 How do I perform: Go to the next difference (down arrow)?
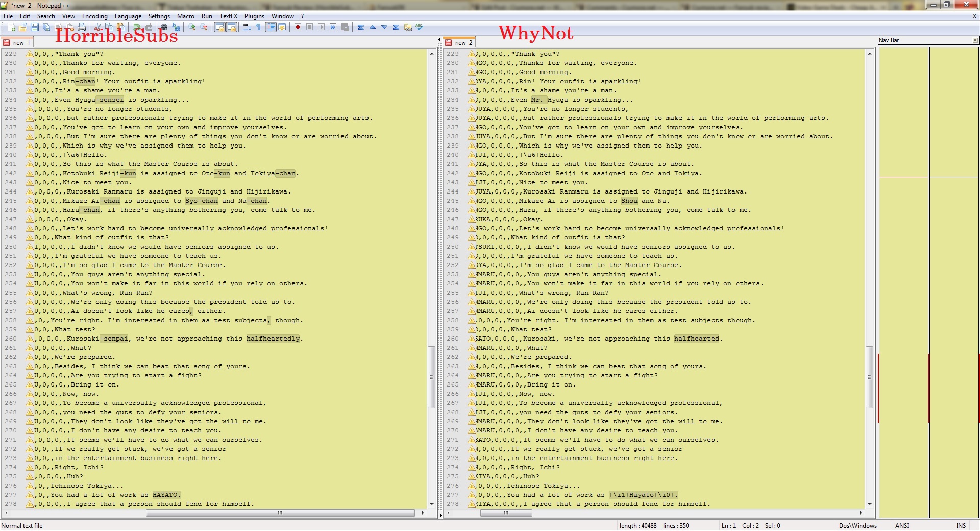[x=384, y=27]
